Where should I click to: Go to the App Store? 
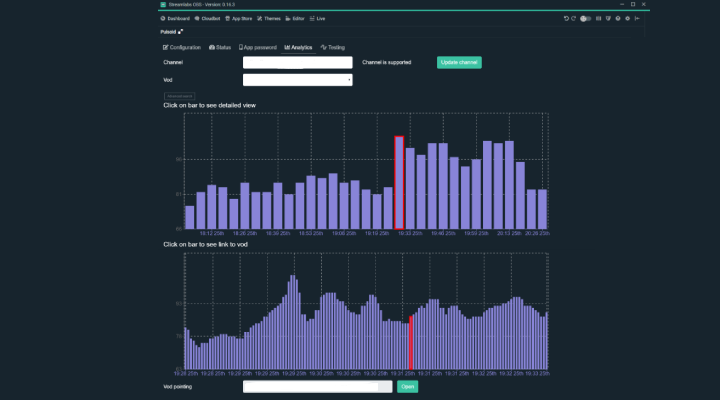coord(239,18)
